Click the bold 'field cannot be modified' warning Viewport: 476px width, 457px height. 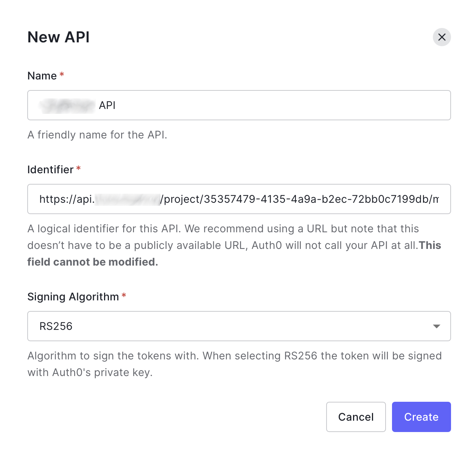coord(93,262)
